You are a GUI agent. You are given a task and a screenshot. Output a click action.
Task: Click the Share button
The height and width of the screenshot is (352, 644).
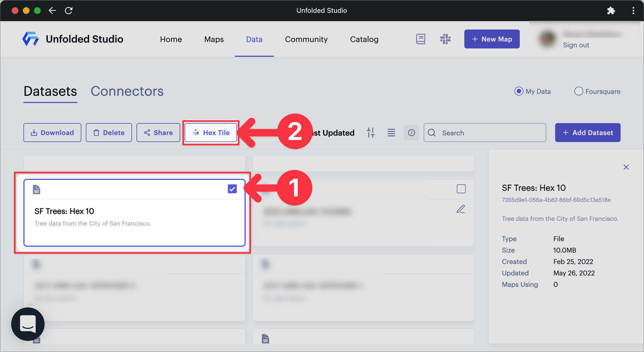point(158,133)
